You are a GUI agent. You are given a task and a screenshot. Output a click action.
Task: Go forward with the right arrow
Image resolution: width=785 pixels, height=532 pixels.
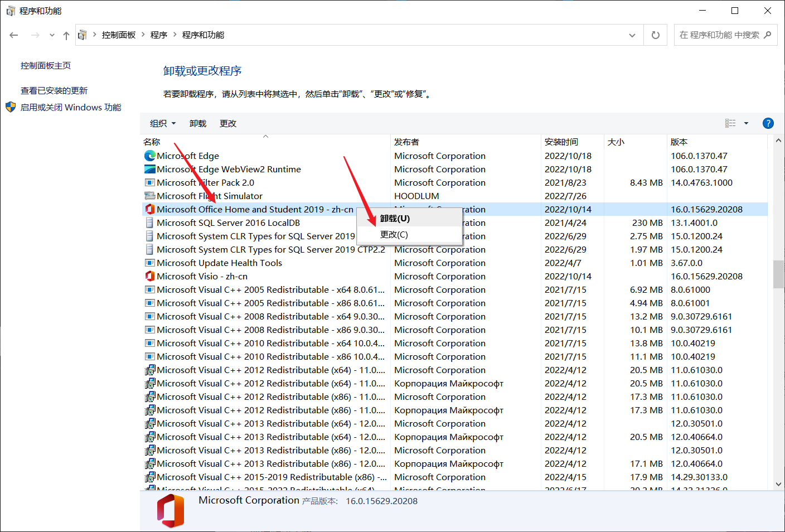(35, 35)
